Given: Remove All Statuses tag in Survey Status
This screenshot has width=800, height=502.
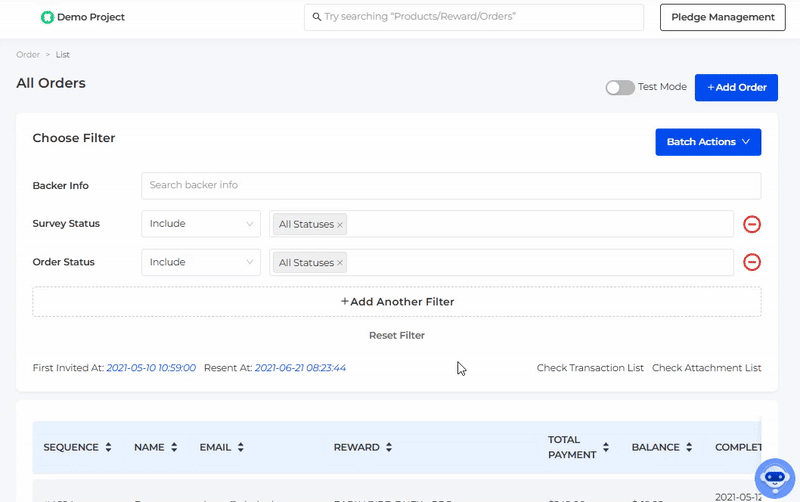Looking at the screenshot, I should 340,225.
